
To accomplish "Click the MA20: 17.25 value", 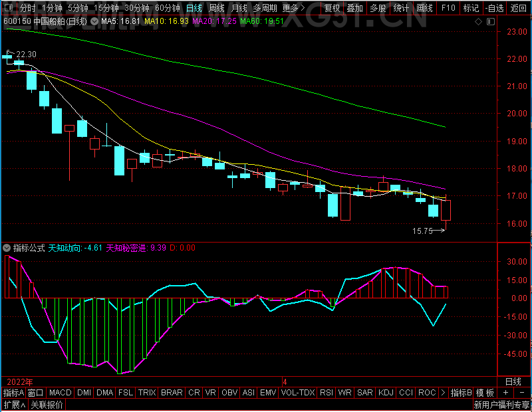I will [x=214, y=21].
